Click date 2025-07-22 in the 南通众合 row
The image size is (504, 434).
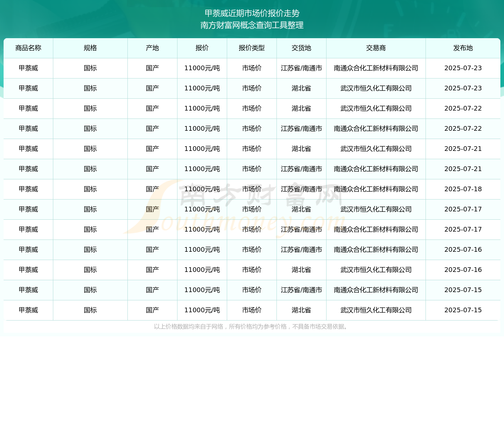pos(463,129)
